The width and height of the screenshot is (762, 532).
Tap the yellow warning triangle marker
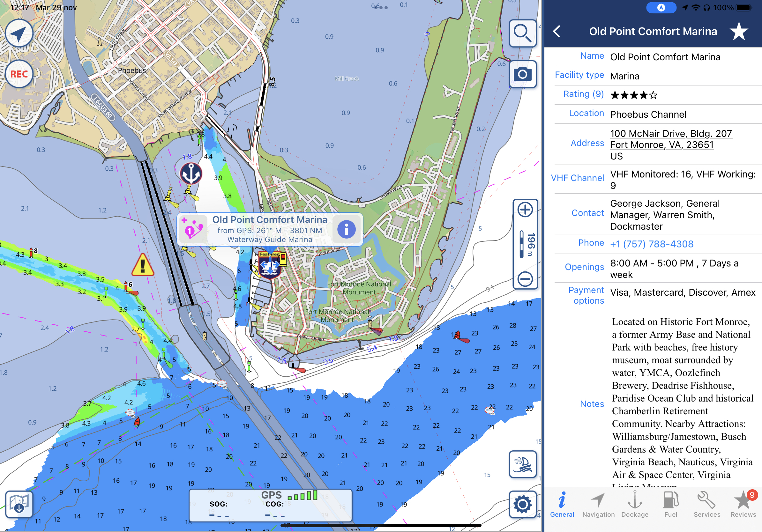click(x=143, y=265)
